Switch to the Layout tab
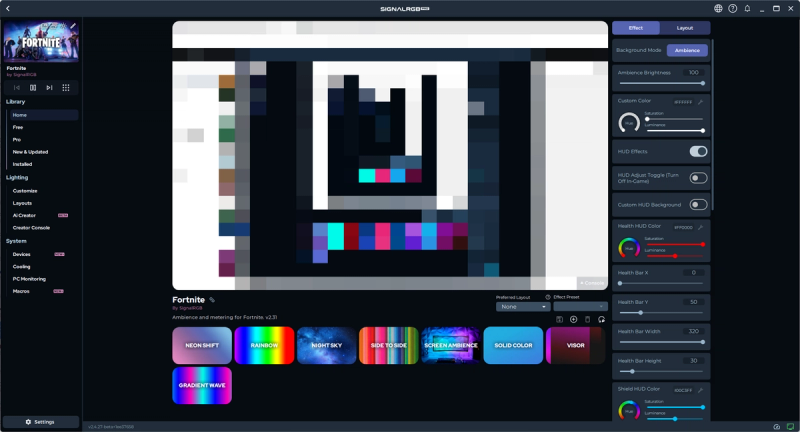Screen dimensions: 800x432 [x=684, y=28]
